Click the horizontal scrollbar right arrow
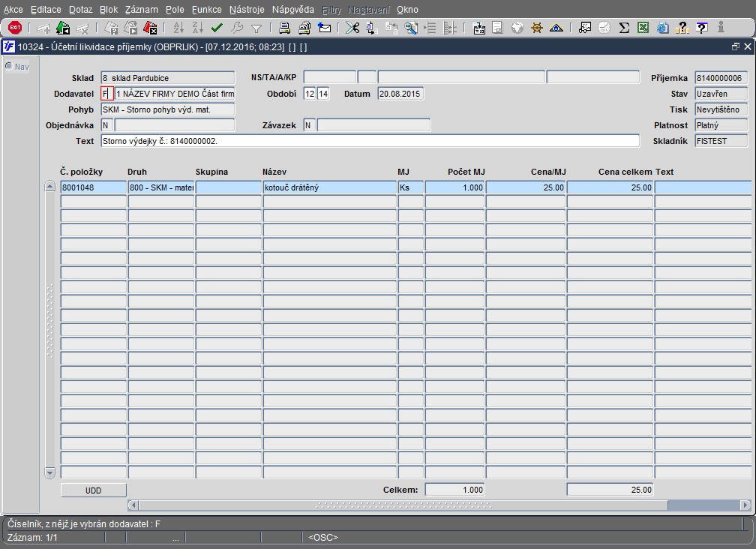This screenshot has width=756, height=549. pos(745,505)
